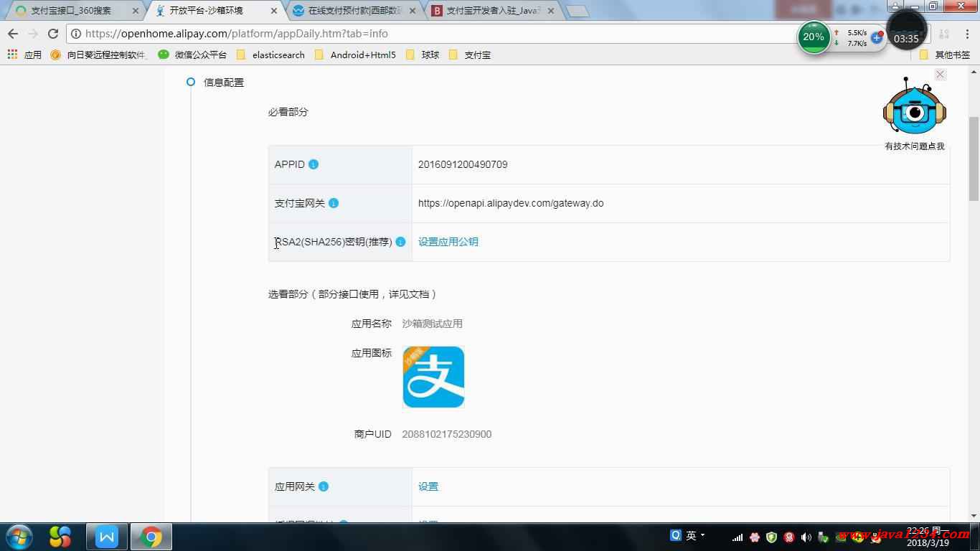Click the 支付宝网关 info icon
980x551 pixels.
tap(334, 203)
